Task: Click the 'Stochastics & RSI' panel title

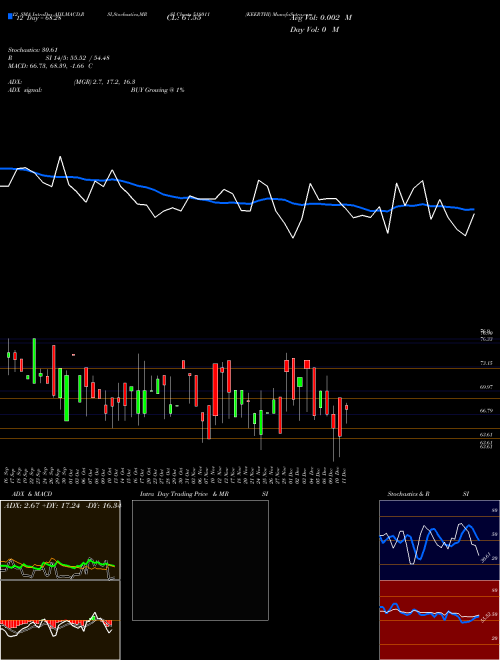Action: coord(428,494)
